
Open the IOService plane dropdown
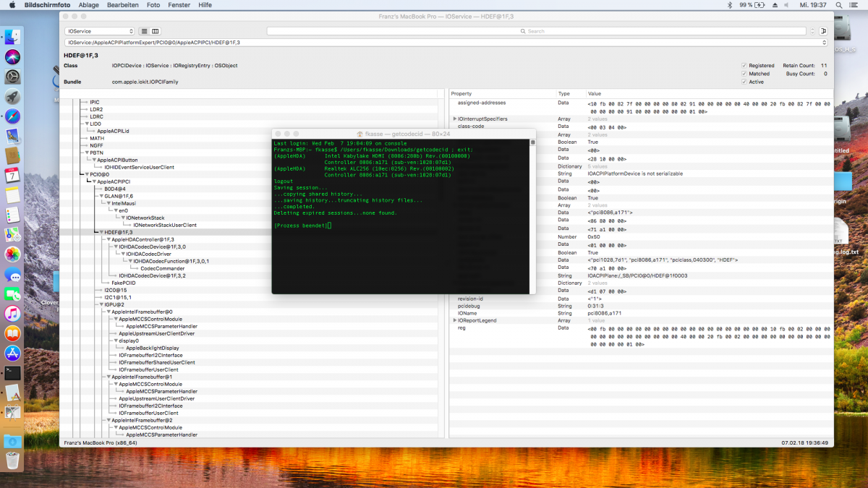coord(100,31)
